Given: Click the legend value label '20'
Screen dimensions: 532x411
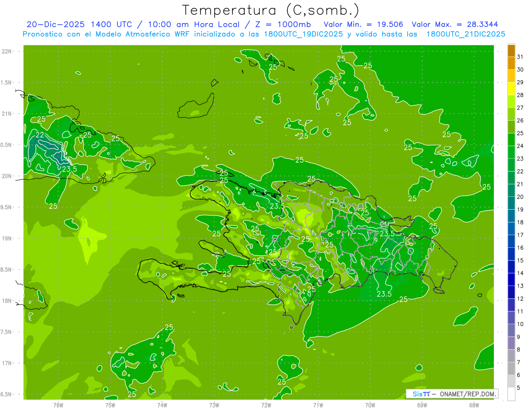Looking at the screenshot, I should tap(520, 197).
